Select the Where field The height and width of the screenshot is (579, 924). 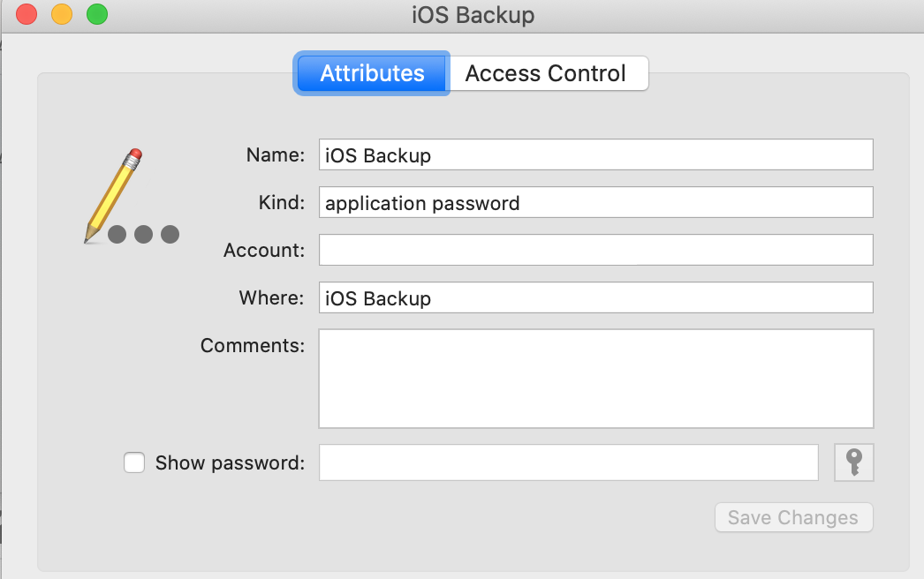(x=595, y=297)
